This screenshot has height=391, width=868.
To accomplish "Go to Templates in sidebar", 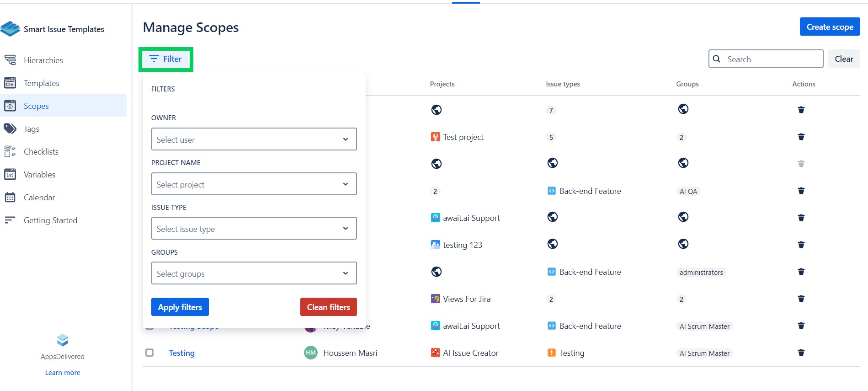I will [42, 83].
